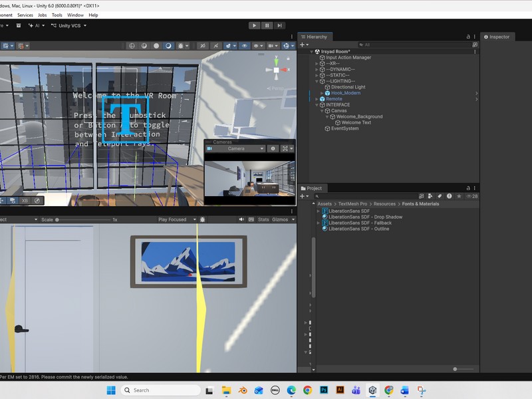This screenshot has height=399, width=532.
Task: Click the Project panel search field
Action: tap(366, 196)
